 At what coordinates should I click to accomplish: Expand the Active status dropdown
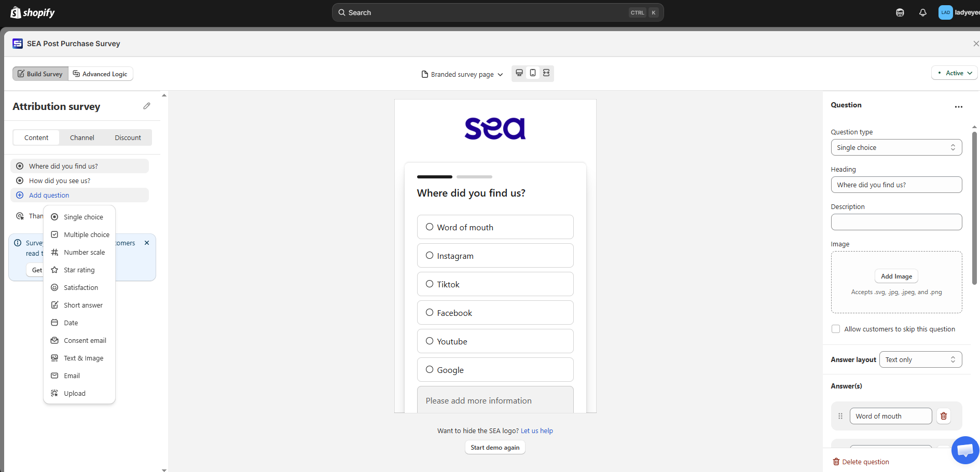954,73
